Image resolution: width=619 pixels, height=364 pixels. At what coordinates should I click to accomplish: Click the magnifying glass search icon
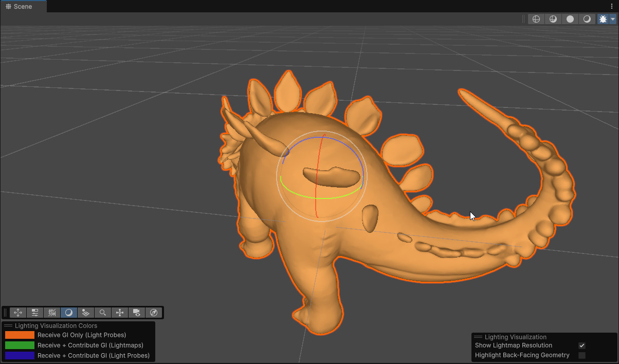103,313
